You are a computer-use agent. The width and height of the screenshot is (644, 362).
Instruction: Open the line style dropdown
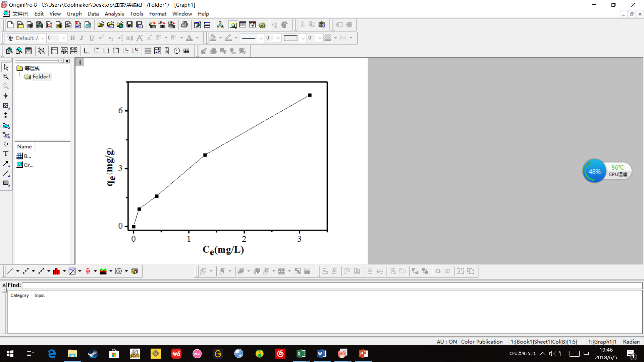[261, 38]
